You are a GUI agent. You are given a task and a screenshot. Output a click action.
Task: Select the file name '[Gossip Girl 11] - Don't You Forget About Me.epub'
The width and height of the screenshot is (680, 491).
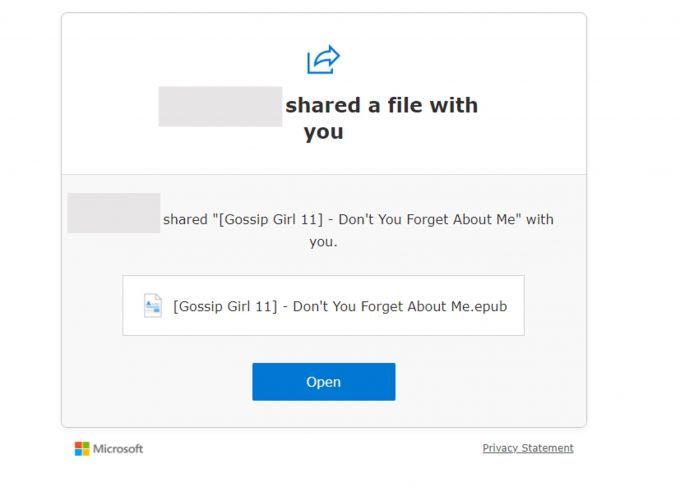point(340,306)
